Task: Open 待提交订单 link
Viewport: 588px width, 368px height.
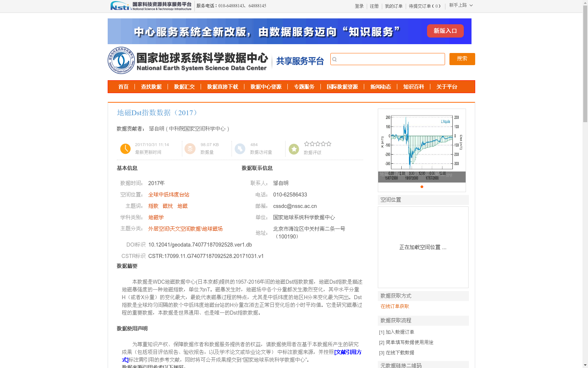Action: pyautogui.click(x=425, y=6)
